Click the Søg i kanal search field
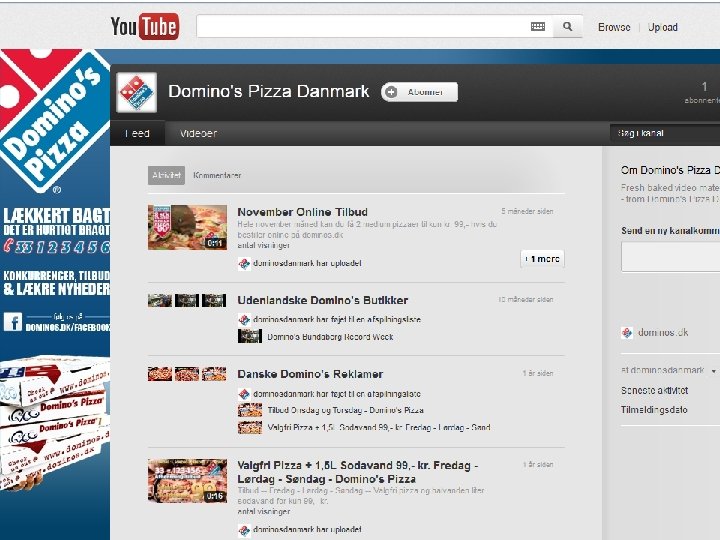Image resolution: width=720 pixels, height=540 pixels. (x=665, y=133)
